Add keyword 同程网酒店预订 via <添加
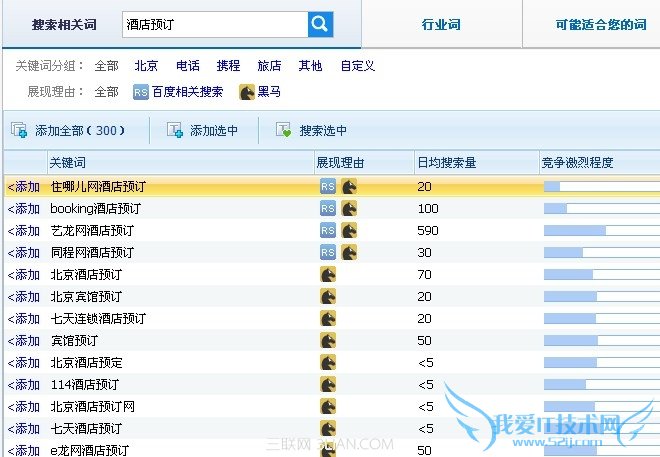The width and height of the screenshot is (660, 457). coord(24,252)
